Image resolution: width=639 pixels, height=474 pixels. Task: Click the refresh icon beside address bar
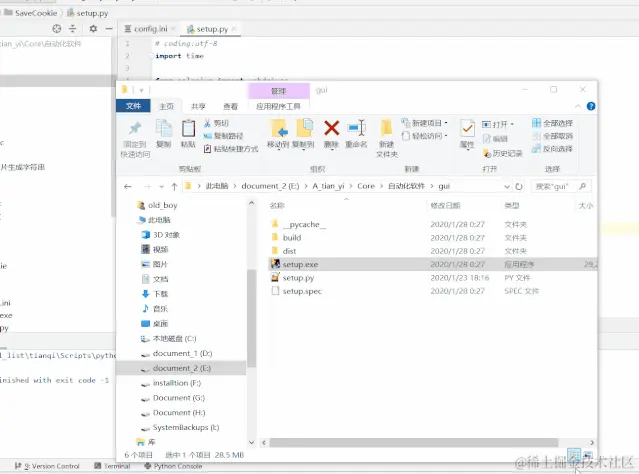(519, 186)
